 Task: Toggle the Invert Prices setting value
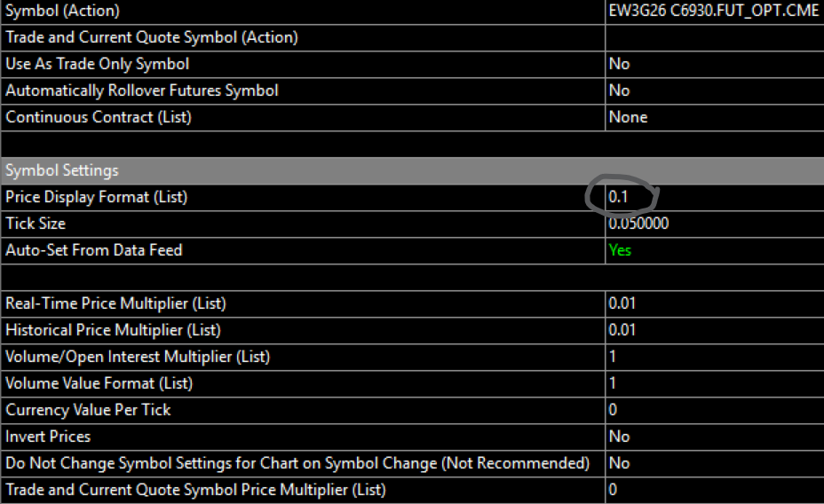pos(620,437)
